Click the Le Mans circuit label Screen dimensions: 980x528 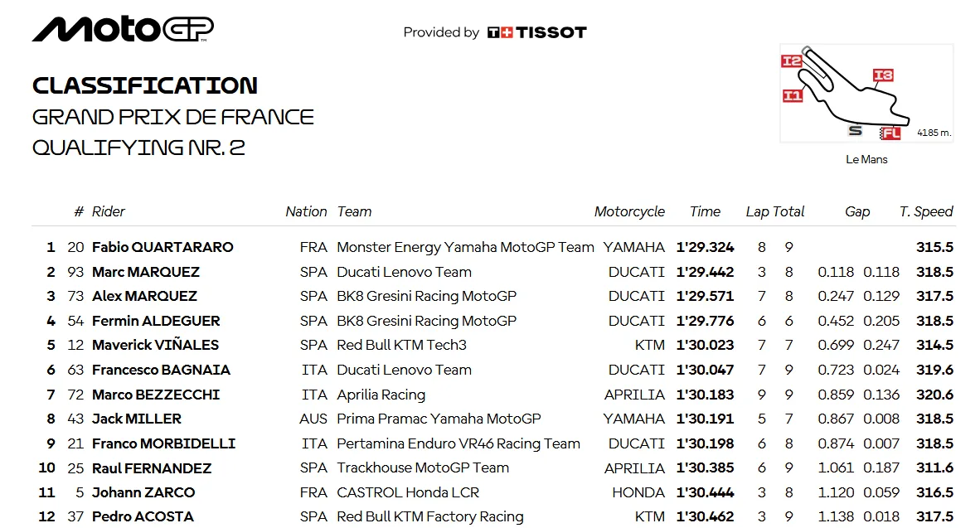tap(866, 159)
